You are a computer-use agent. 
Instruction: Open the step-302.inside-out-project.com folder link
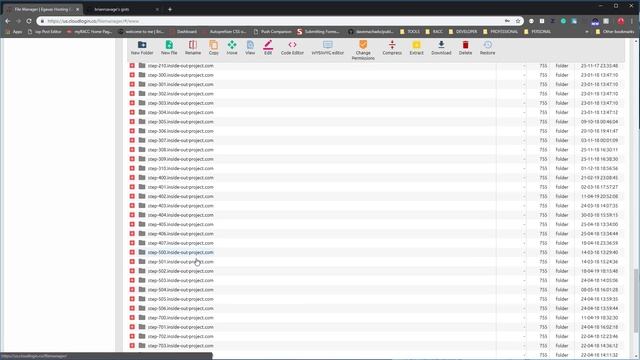(x=180, y=93)
